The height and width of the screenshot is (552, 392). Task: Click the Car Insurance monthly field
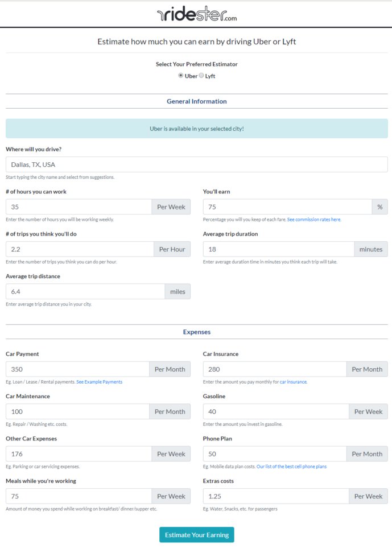tap(275, 369)
